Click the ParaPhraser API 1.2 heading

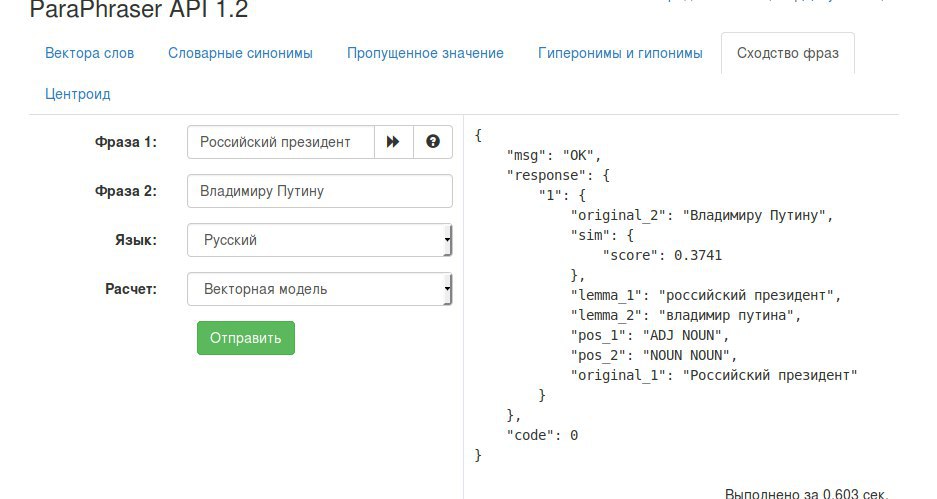tap(139, 10)
